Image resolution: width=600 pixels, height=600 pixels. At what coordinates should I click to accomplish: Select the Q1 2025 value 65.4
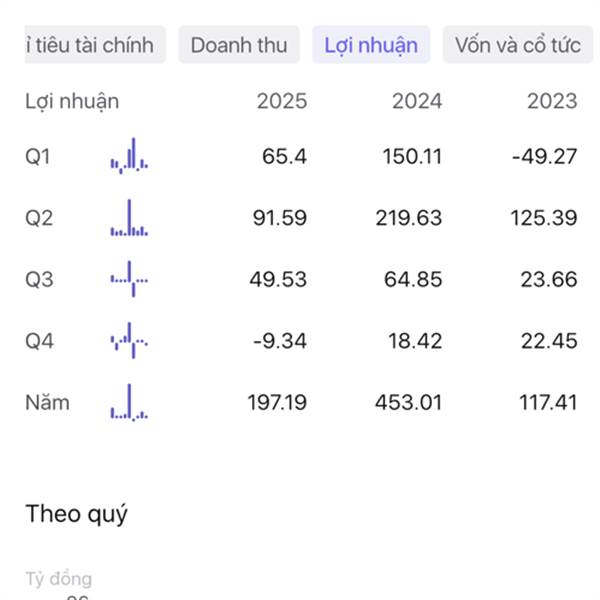pos(285,157)
